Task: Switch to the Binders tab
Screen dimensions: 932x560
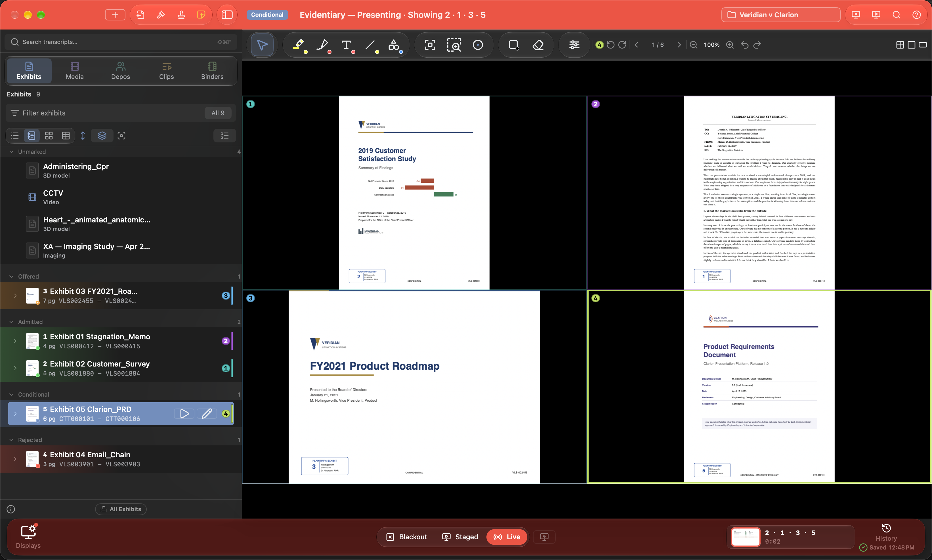Action: click(x=212, y=71)
